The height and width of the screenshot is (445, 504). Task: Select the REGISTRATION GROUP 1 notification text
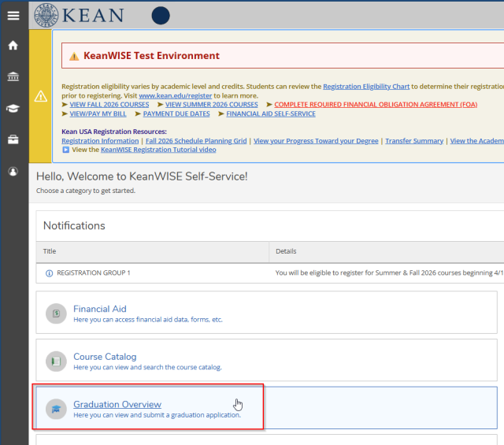click(94, 273)
